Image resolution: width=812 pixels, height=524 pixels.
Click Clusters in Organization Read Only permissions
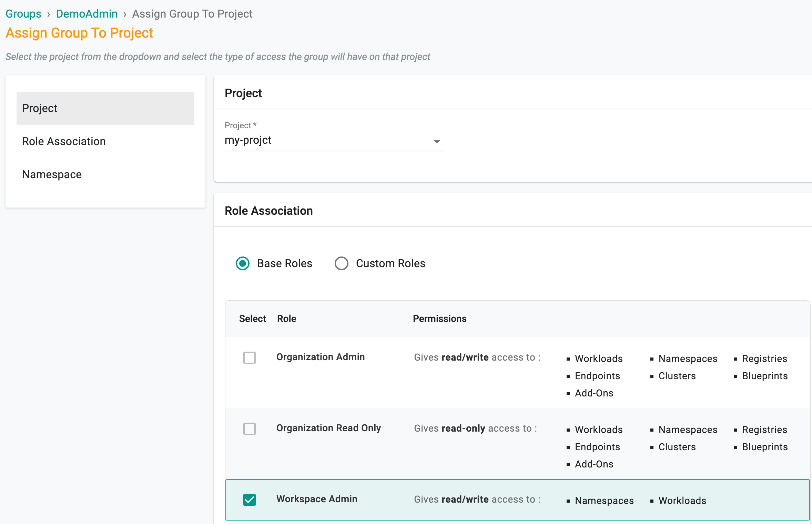click(677, 447)
